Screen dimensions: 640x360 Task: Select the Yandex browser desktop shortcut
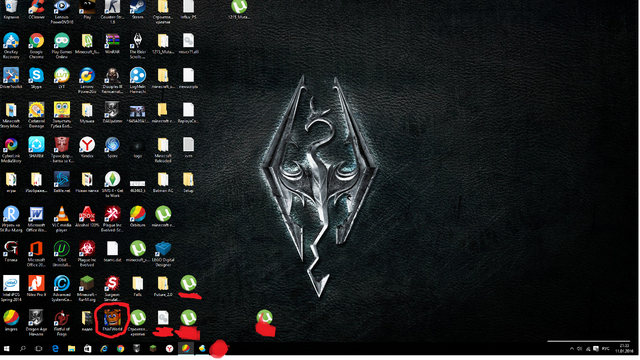tap(87, 147)
